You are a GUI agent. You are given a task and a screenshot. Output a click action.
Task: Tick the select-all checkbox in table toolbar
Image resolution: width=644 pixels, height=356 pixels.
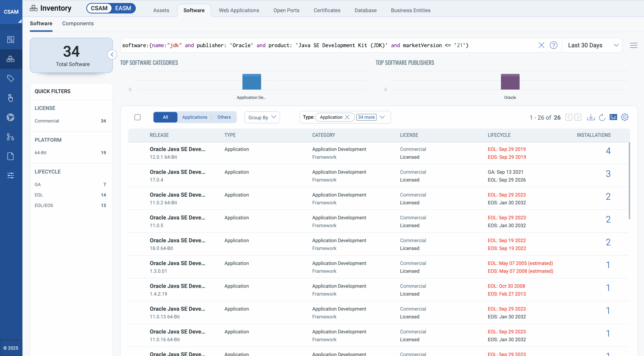137,117
